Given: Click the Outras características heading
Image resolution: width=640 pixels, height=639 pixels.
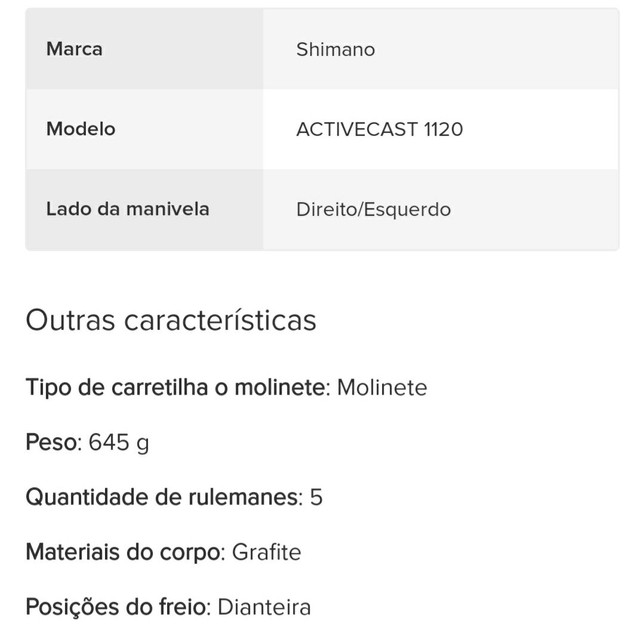Looking at the screenshot, I should click(x=171, y=320).
